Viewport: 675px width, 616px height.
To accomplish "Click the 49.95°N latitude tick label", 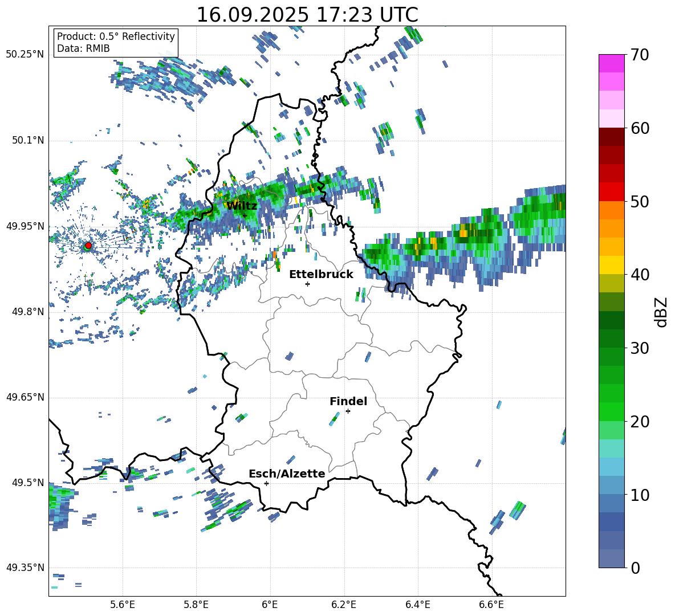I will coord(25,226).
